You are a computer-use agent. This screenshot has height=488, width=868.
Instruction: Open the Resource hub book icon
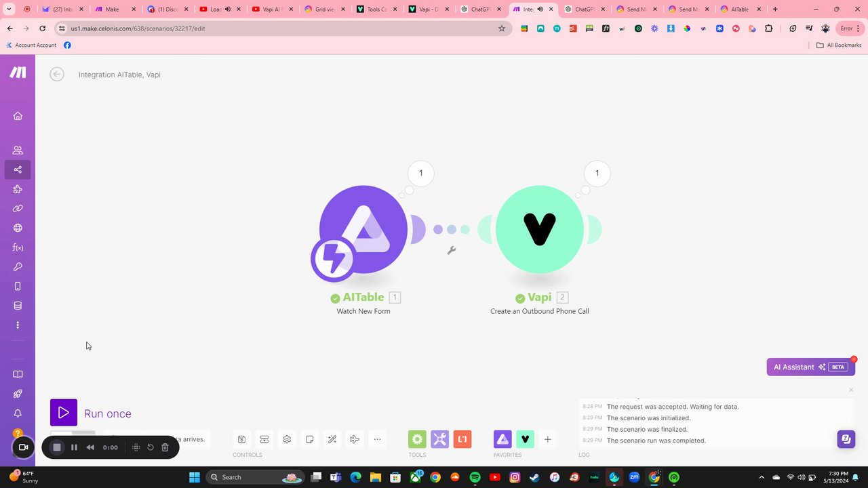[18, 374]
